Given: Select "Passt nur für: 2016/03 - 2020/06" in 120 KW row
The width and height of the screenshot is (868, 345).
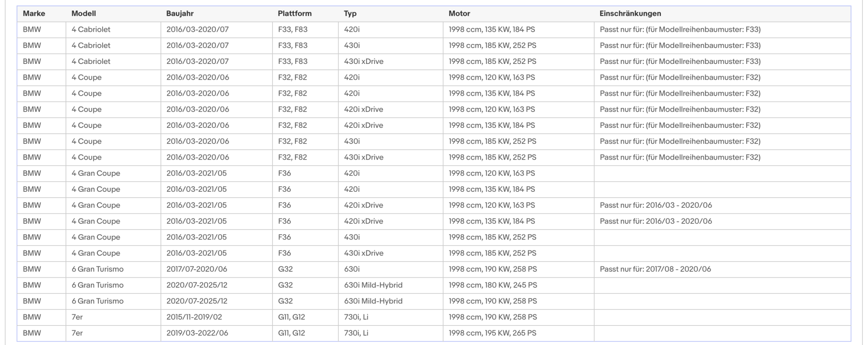Looking at the screenshot, I should (656, 205).
